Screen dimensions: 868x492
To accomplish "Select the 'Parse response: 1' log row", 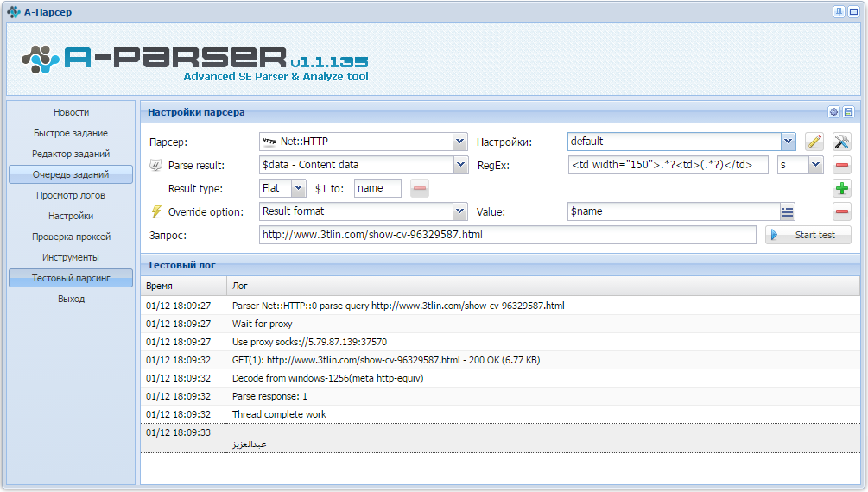I will coord(500,396).
